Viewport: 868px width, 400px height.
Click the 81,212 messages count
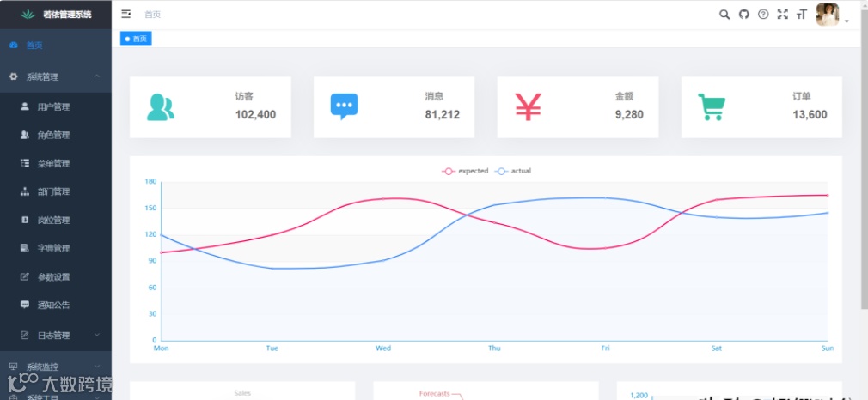tap(443, 114)
